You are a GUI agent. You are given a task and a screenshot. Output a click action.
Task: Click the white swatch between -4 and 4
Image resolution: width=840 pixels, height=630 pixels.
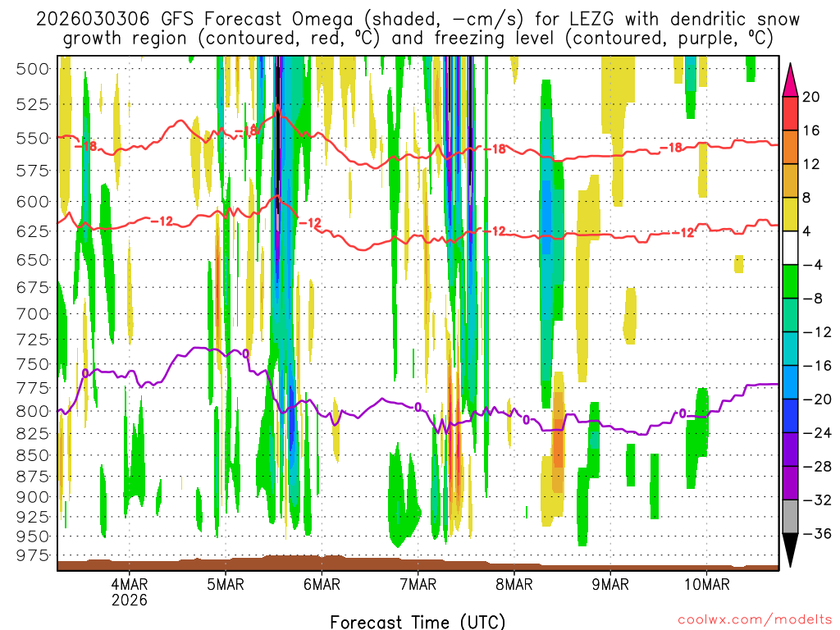pyautogui.click(x=790, y=248)
